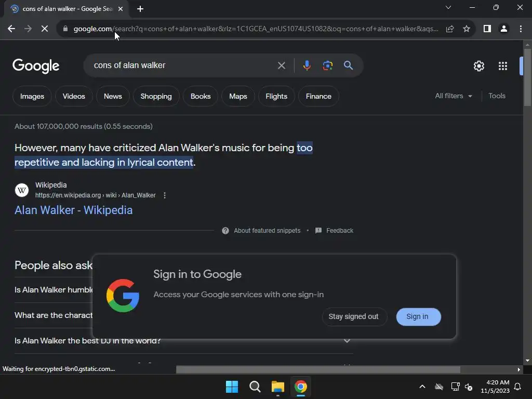
Task: Expand 'Is Alan Walker the best DJ' question
Action: tap(183, 341)
